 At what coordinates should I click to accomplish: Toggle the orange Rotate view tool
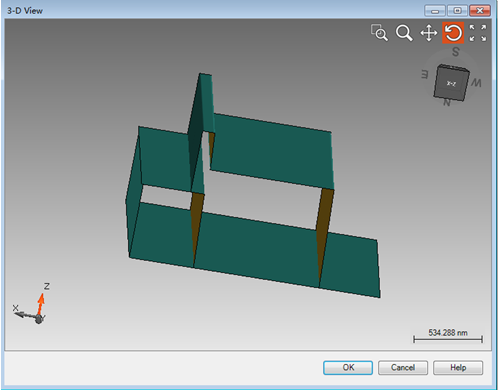click(453, 33)
